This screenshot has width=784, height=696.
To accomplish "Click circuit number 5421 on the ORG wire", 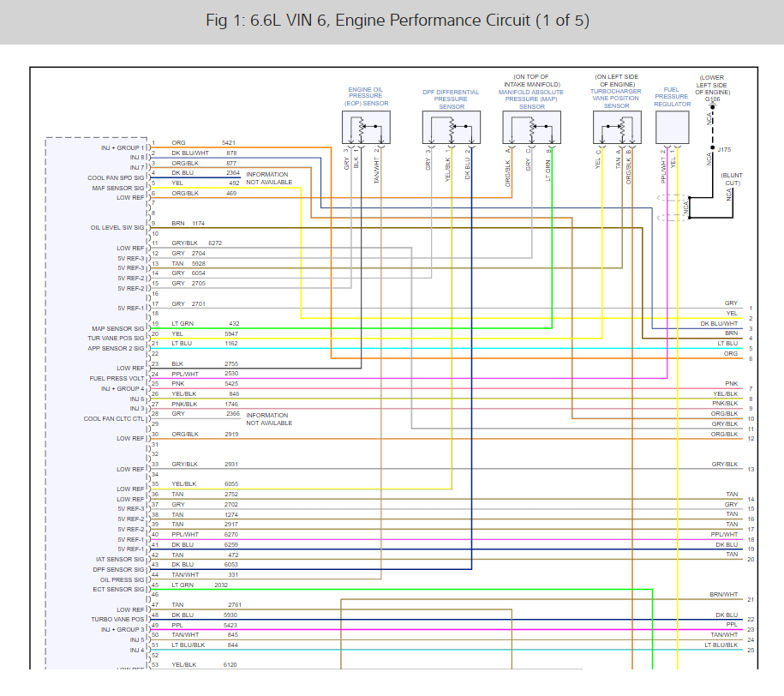I will click(229, 143).
